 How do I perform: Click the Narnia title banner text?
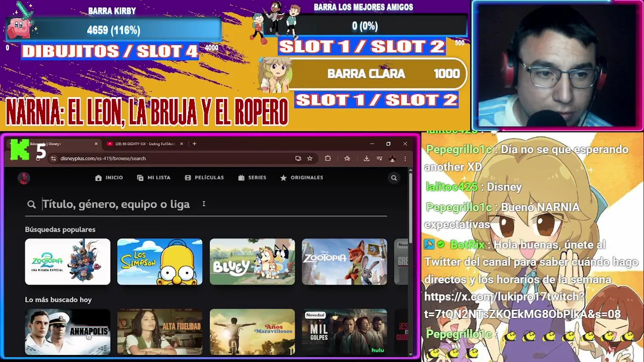pos(147,112)
